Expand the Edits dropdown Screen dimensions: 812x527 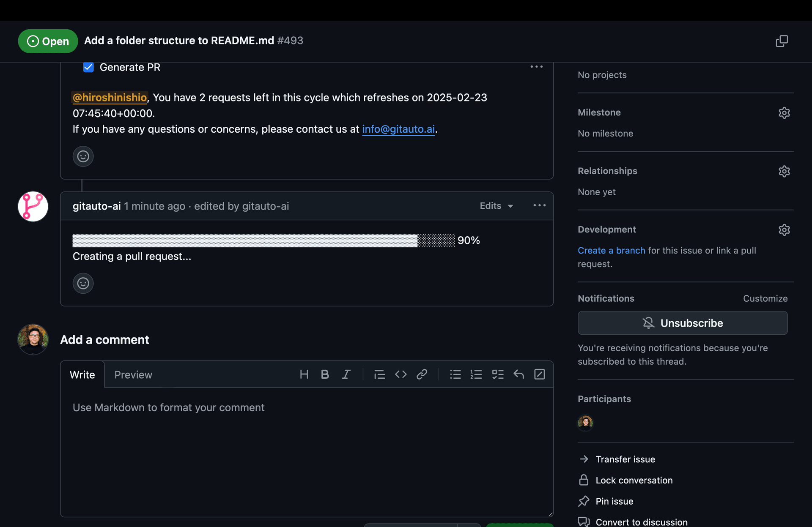coord(497,206)
